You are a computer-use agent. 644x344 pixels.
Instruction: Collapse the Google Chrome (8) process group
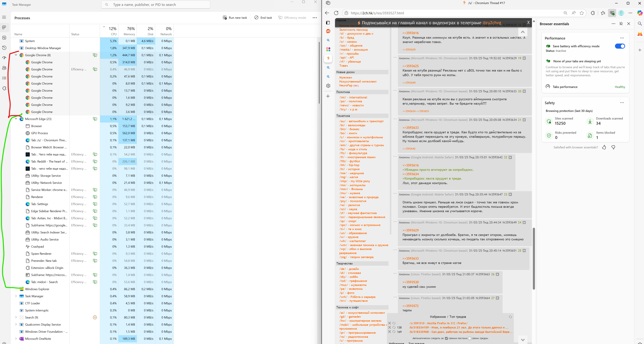(16, 55)
